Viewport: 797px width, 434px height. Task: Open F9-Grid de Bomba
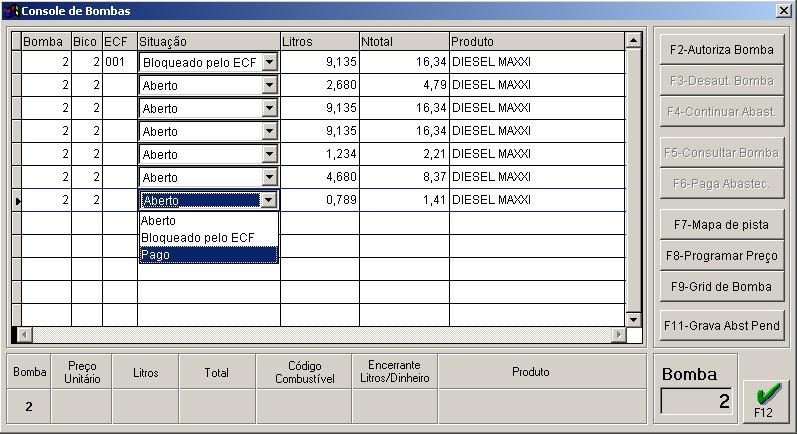click(721, 287)
